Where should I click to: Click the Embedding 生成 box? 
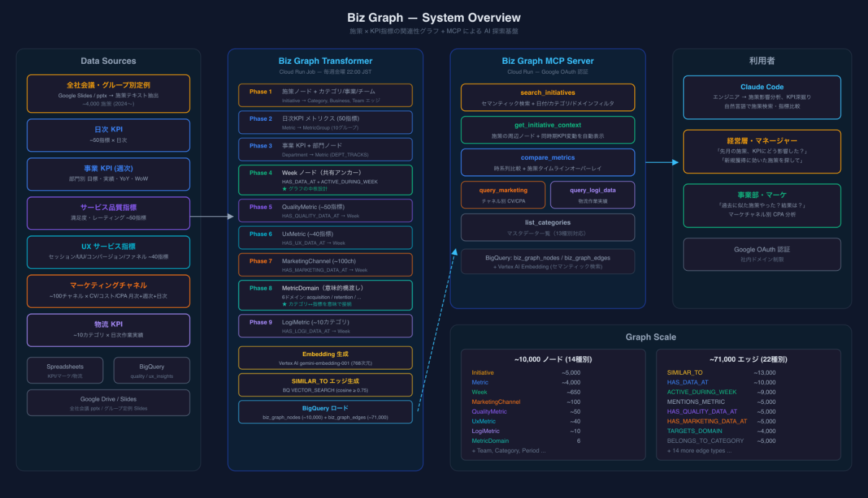(325, 358)
